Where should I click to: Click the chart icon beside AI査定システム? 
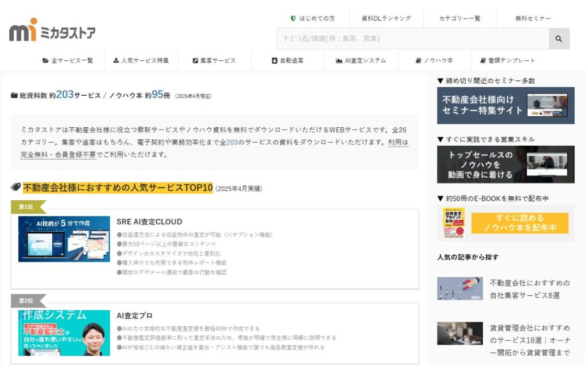[x=339, y=60]
